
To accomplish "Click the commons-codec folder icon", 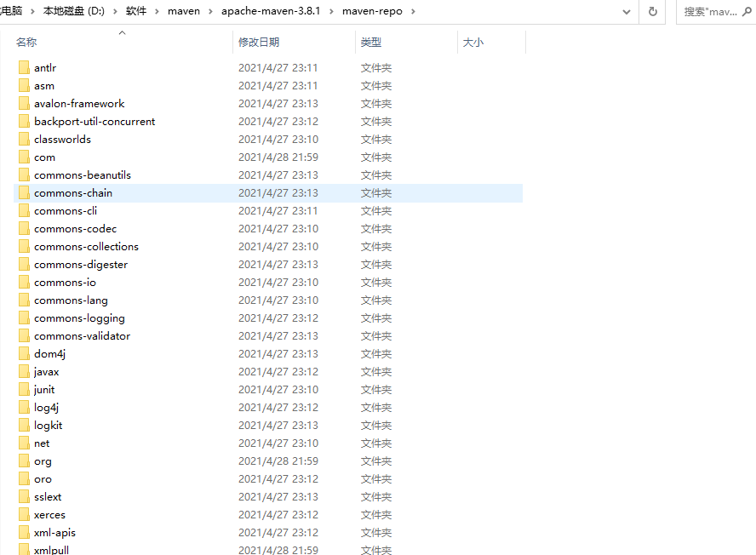I will (24, 228).
